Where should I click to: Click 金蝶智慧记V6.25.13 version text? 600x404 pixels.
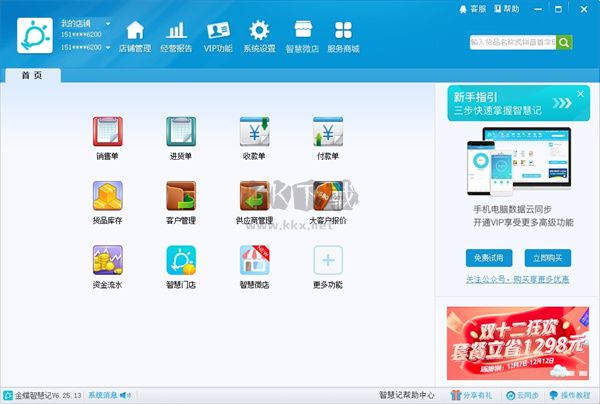pos(48,395)
